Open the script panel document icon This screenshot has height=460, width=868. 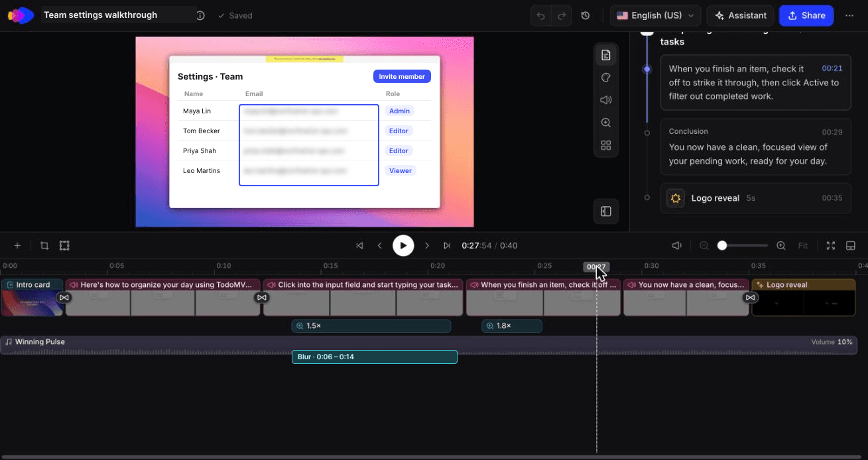click(605, 55)
